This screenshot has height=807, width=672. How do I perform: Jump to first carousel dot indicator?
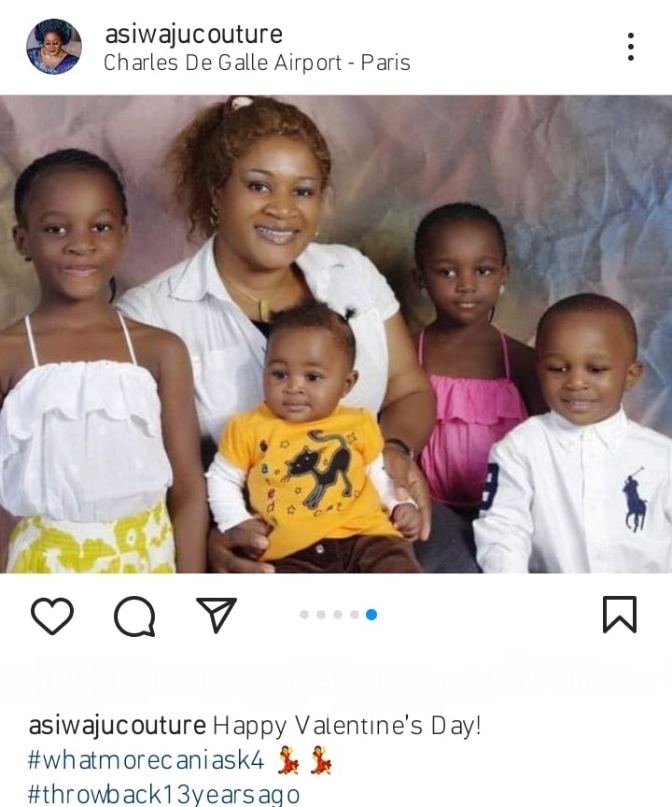point(304,615)
